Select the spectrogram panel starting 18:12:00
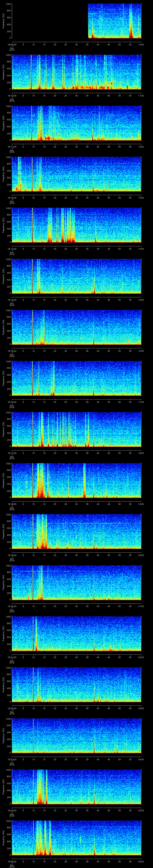Viewport: 153px width, 868px height. 77,174
